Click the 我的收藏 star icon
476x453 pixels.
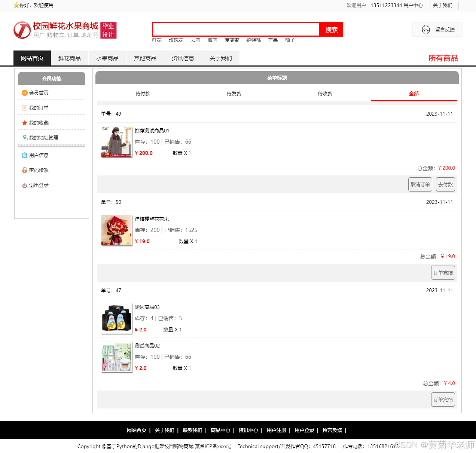tap(25, 123)
